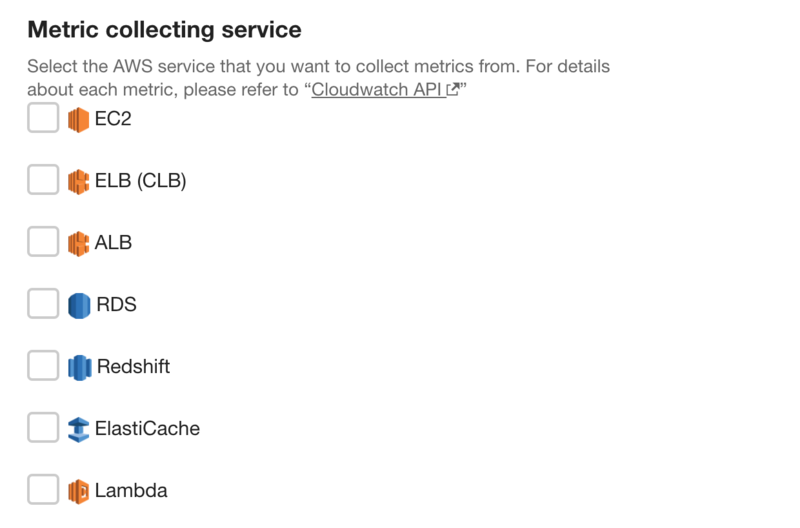The width and height of the screenshot is (800, 528).
Task: Click the ELB (CLB) load balancer icon
Action: point(79,182)
